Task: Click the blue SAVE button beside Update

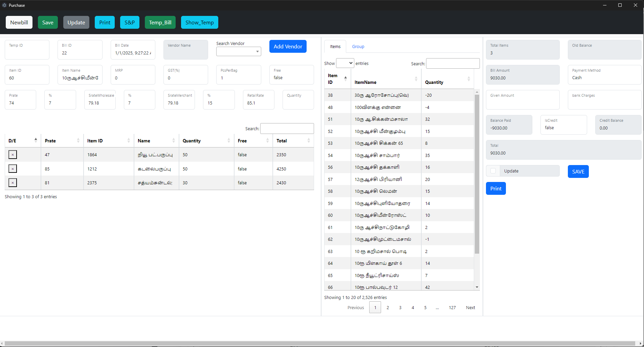Action: pos(578,171)
